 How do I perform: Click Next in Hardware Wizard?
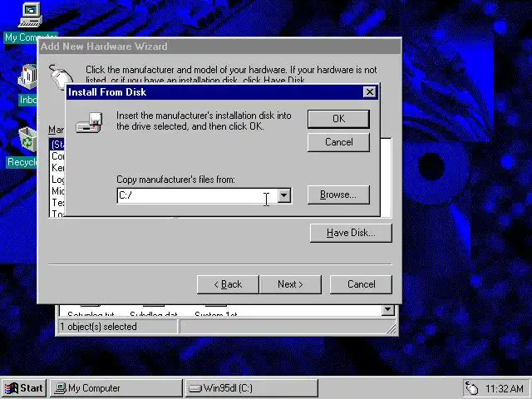[x=290, y=284]
